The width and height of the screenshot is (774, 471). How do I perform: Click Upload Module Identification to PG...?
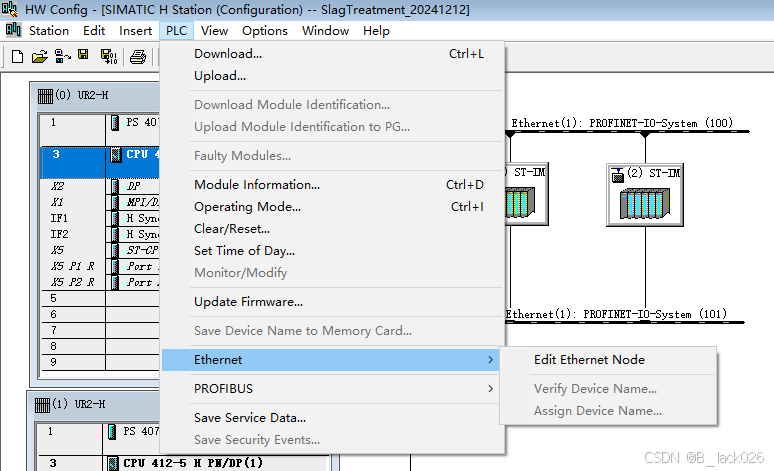332,127
